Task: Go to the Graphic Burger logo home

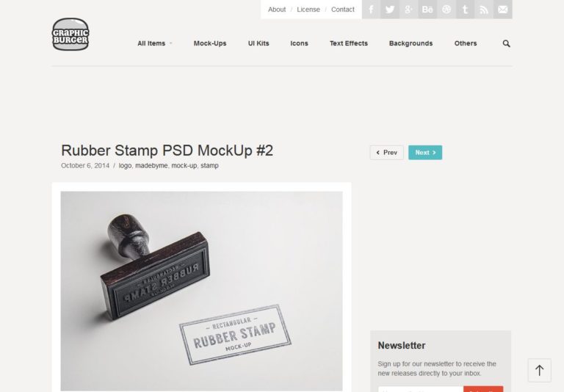Action: [70, 35]
